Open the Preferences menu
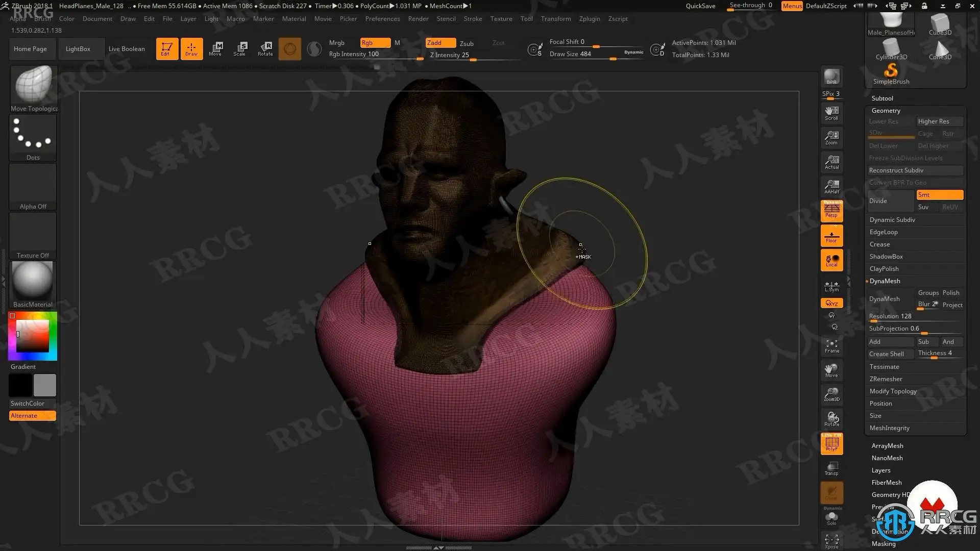Viewport: 980px width, 551px height. coord(382,19)
